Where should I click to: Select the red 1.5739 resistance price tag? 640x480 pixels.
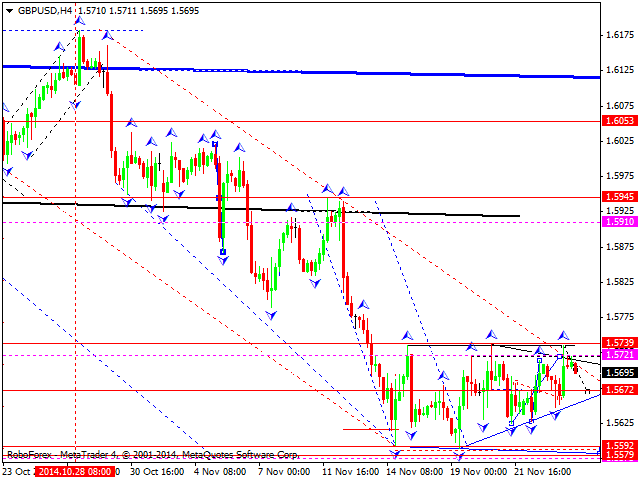[619, 343]
